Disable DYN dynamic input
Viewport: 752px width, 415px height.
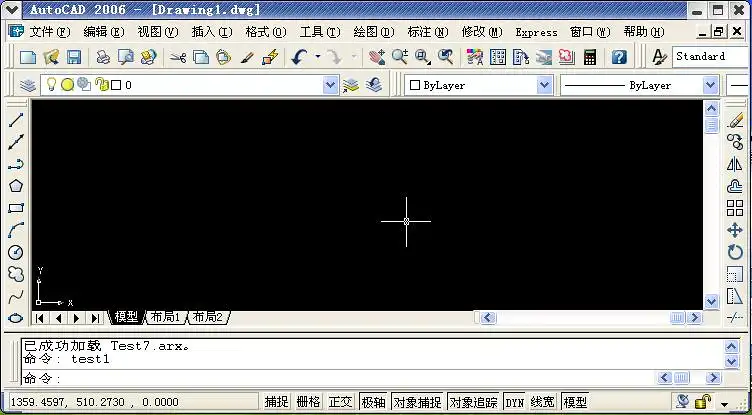pos(514,402)
